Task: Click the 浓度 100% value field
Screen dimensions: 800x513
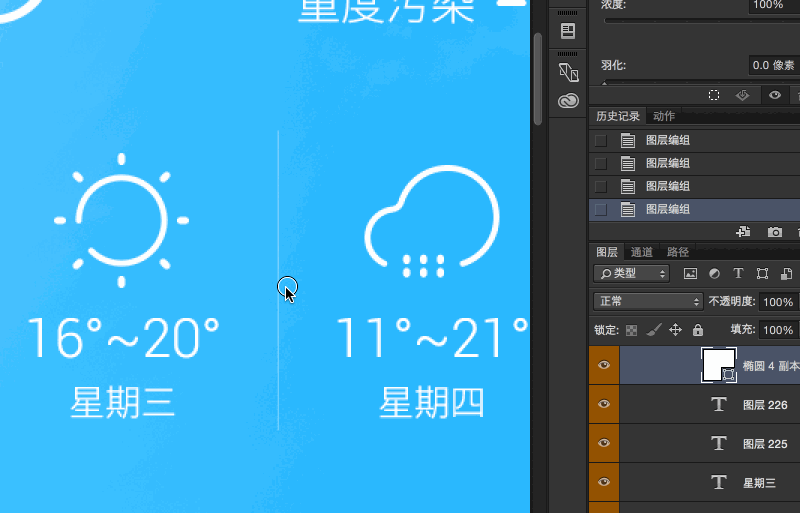Action: [774, 5]
